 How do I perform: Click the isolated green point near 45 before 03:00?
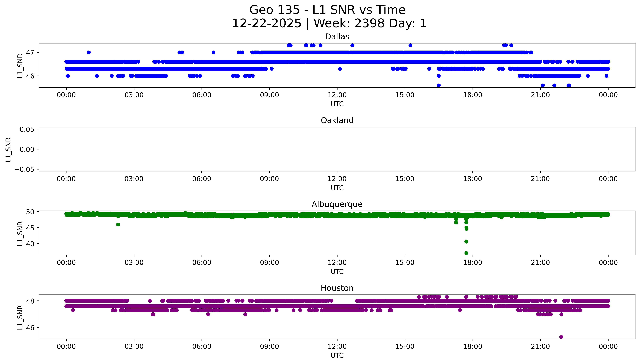pyautogui.click(x=118, y=225)
